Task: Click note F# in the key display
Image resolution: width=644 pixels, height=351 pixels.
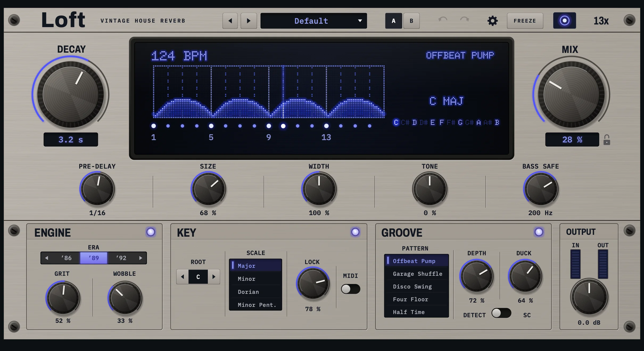Action: (x=451, y=122)
